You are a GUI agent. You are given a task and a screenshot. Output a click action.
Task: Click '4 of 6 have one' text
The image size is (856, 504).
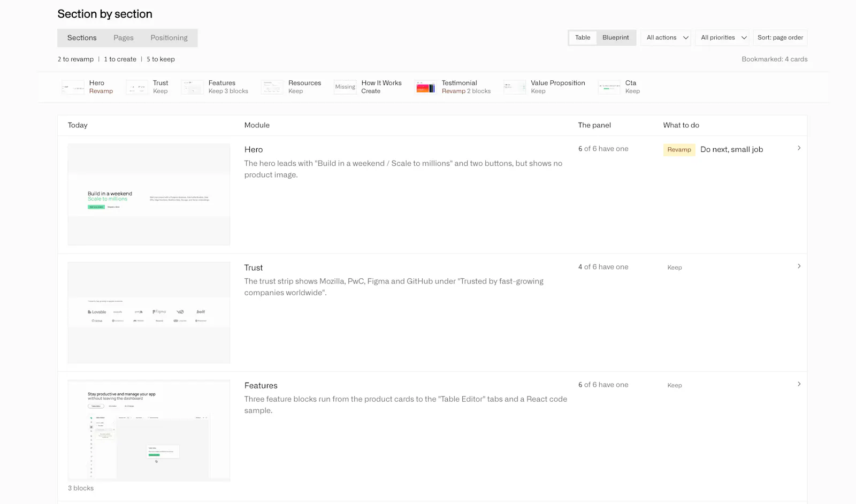click(603, 267)
